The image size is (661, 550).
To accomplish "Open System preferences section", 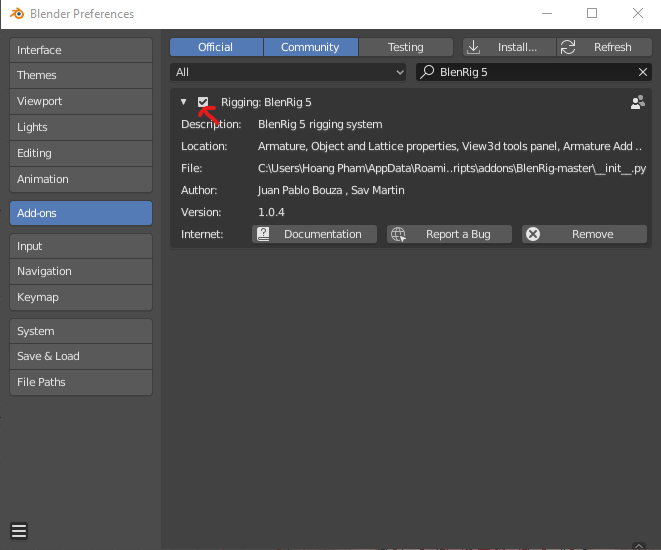I will pos(81,331).
